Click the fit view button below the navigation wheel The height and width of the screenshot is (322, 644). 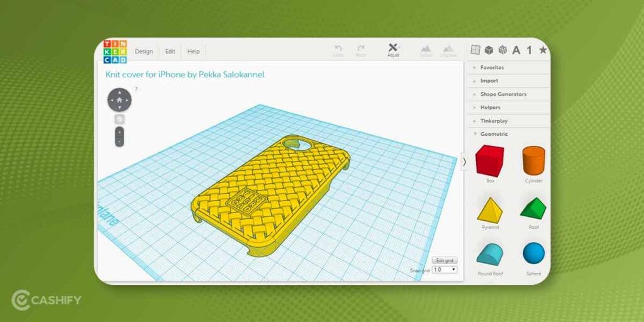119,119
